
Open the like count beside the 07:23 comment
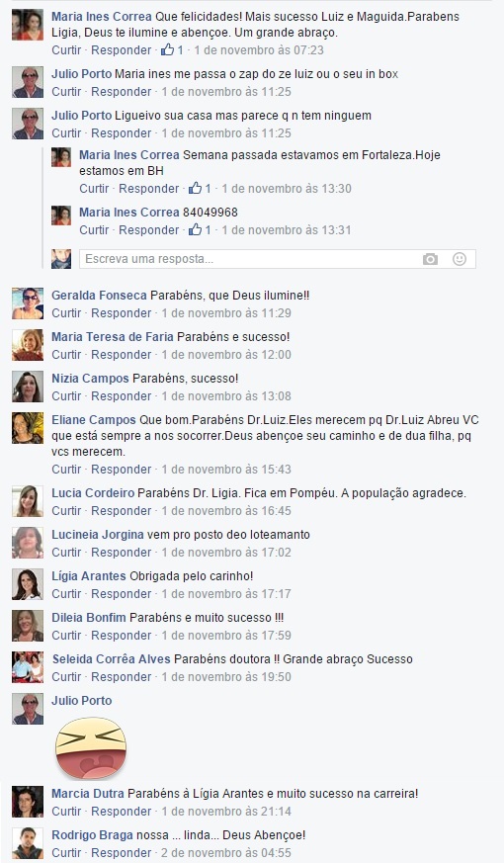172,50
